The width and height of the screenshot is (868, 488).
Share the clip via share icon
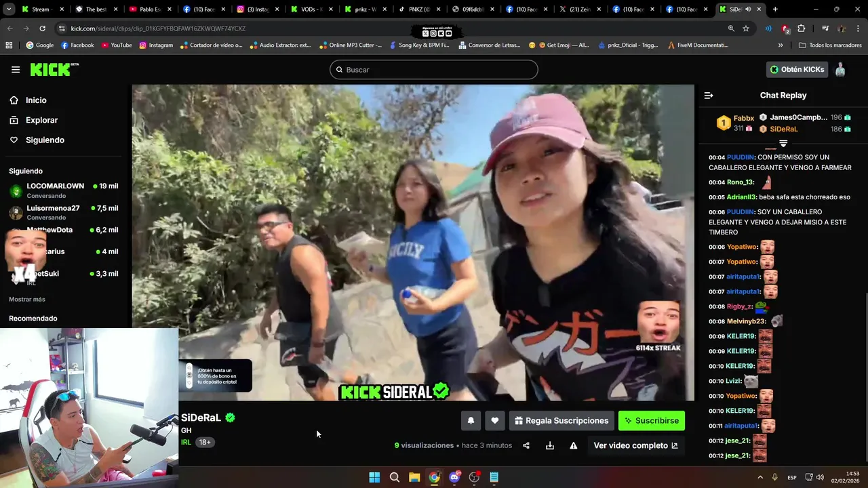[x=526, y=445]
